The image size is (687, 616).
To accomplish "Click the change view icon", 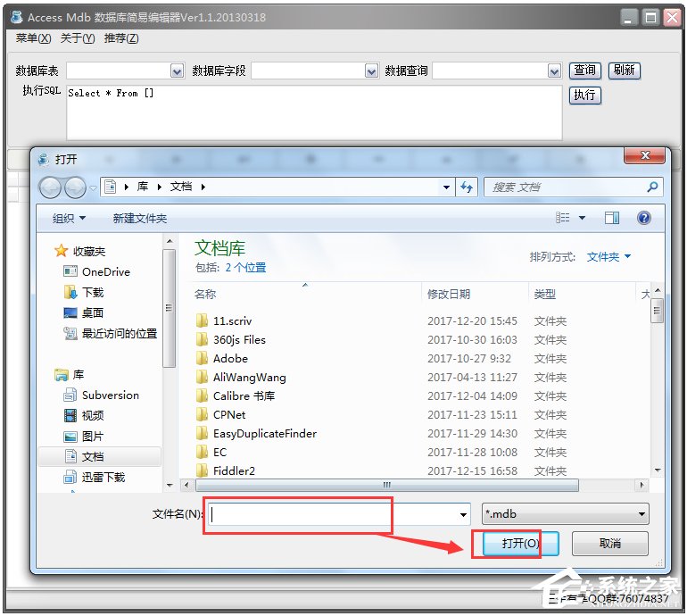I will [x=563, y=218].
